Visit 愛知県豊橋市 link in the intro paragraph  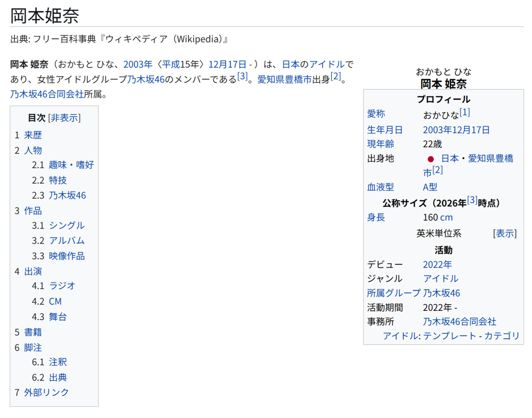[284, 79]
